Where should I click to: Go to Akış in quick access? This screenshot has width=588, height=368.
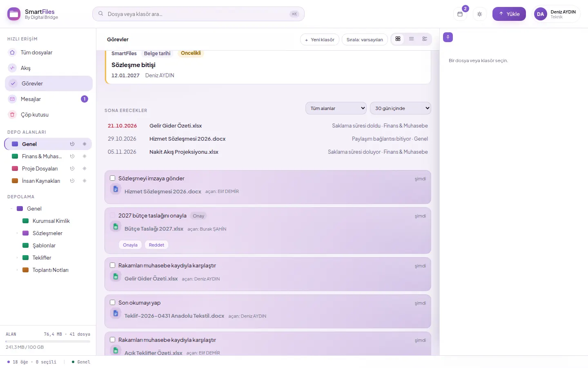49,68
